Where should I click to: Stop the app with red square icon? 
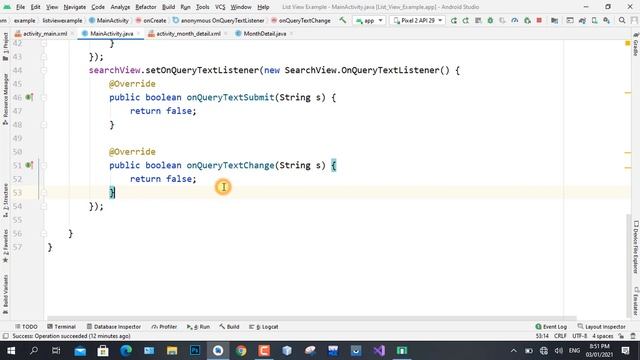point(539,20)
